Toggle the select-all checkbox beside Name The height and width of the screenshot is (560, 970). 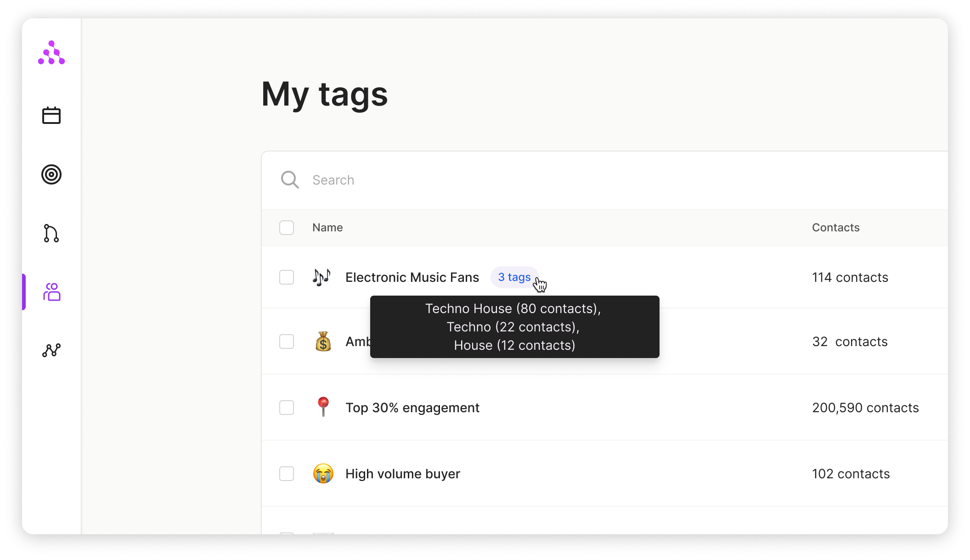pos(287,228)
